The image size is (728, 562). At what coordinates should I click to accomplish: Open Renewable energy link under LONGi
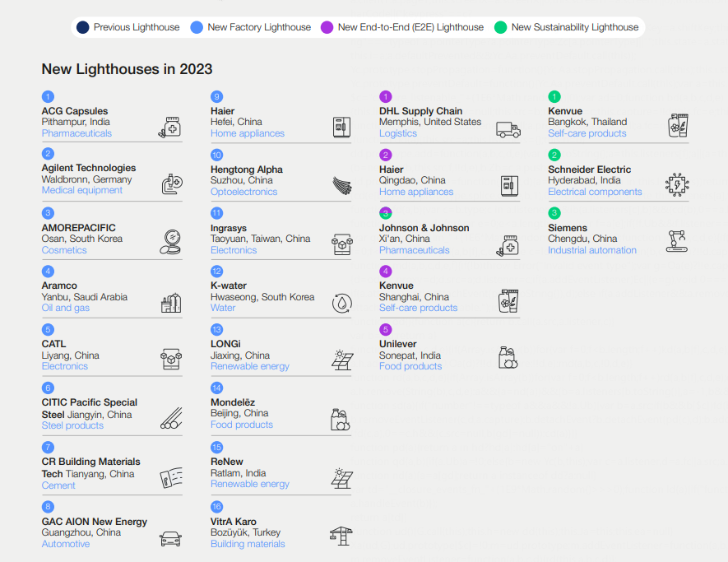click(x=250, y=366)
